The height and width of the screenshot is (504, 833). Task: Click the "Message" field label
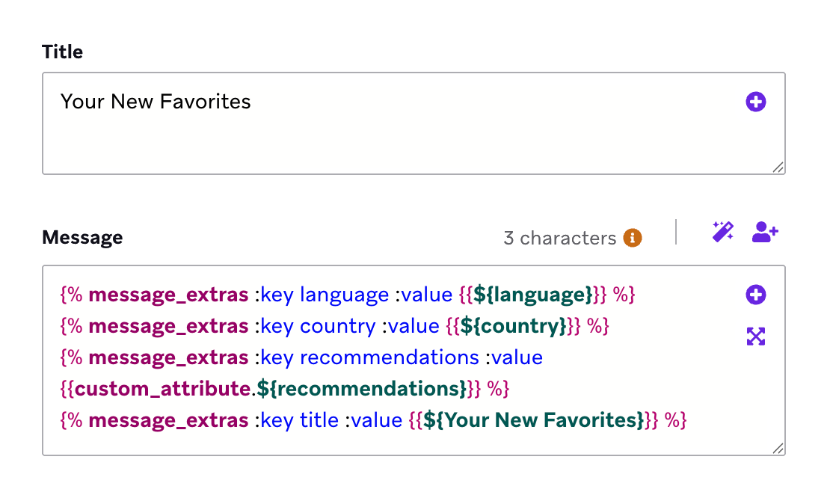click(82, 238)
